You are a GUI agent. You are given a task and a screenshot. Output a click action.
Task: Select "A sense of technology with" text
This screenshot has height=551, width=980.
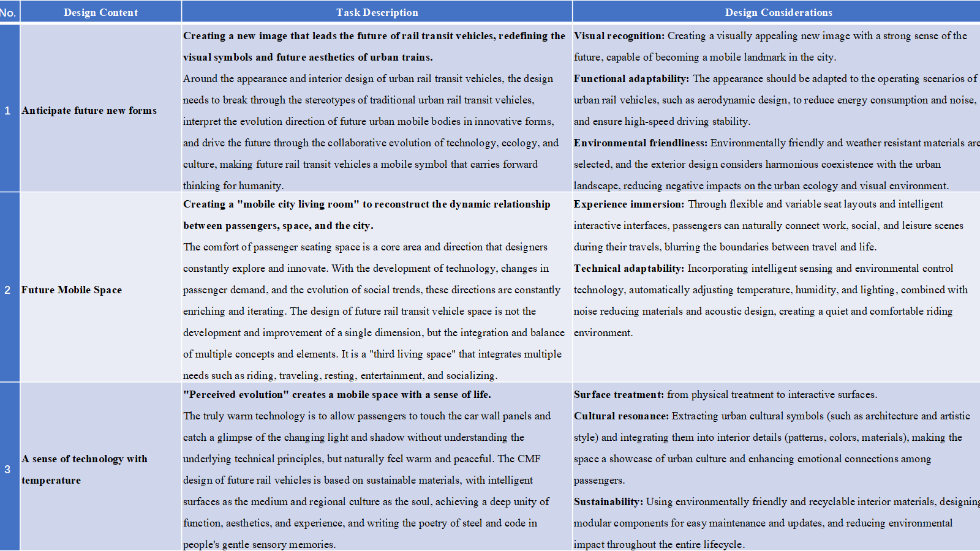point(85,459)
